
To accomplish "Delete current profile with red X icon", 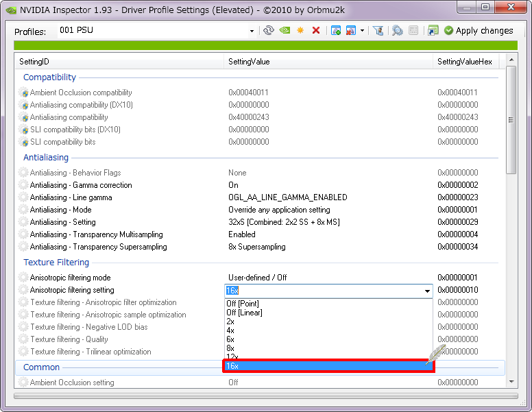I will [316, 31].
